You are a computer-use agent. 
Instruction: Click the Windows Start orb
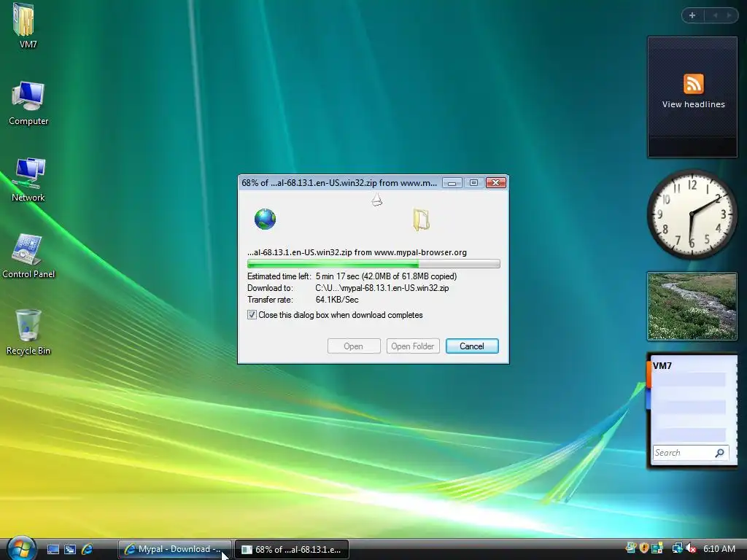(x=21, y=548)
